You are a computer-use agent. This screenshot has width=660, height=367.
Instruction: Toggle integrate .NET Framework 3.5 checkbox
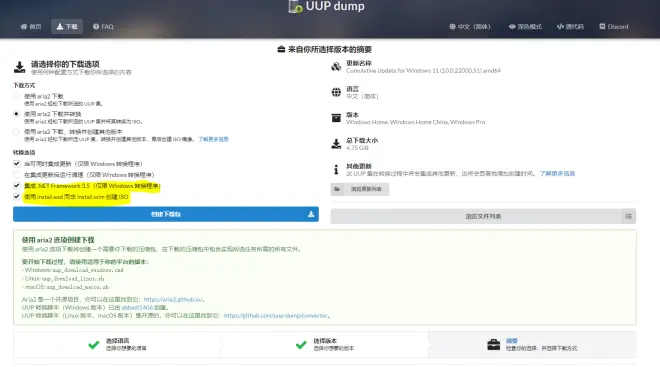pyautogui.click(x=16, y=186)
